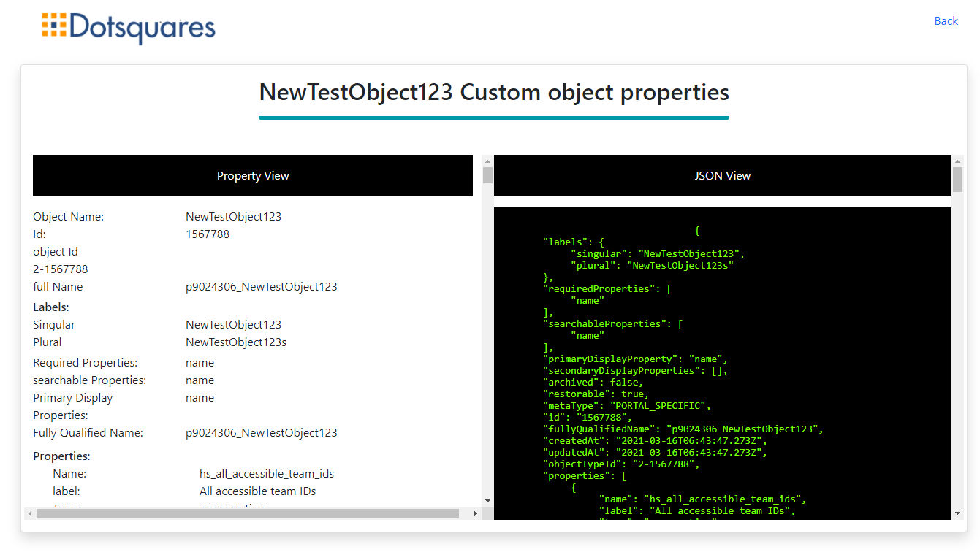This screenshot has width=980, height=552.
Task: Click the JSON line with '"createdAt"'
Action: tap(655, 441)
